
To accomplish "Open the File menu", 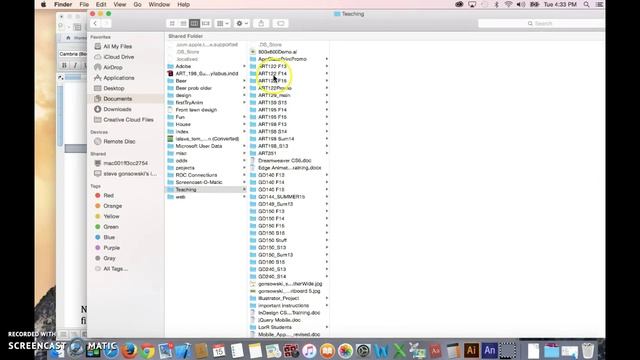I will coord(84,4).
